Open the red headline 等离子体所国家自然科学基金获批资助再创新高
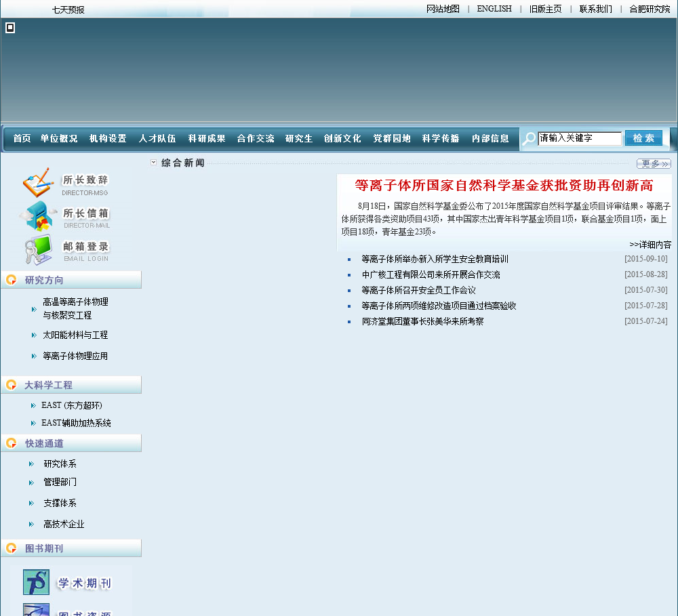This screenshot has height=616, width=678. 504,186
